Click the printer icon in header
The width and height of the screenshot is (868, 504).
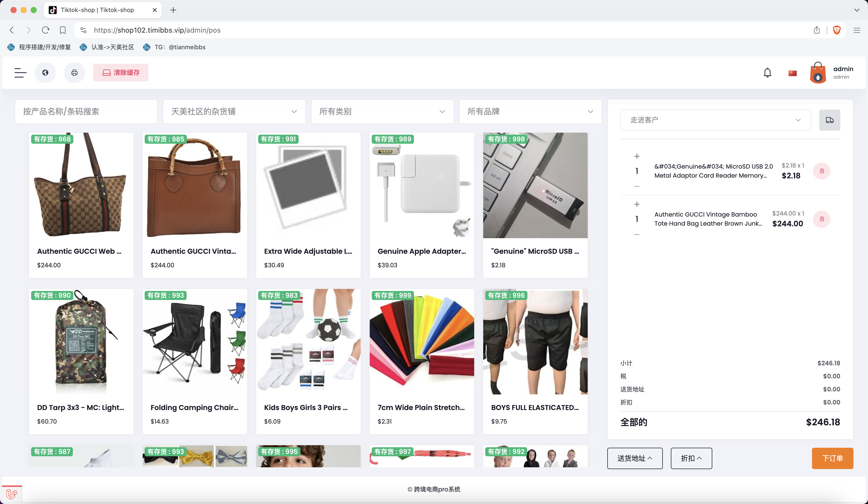coord(74,73)
